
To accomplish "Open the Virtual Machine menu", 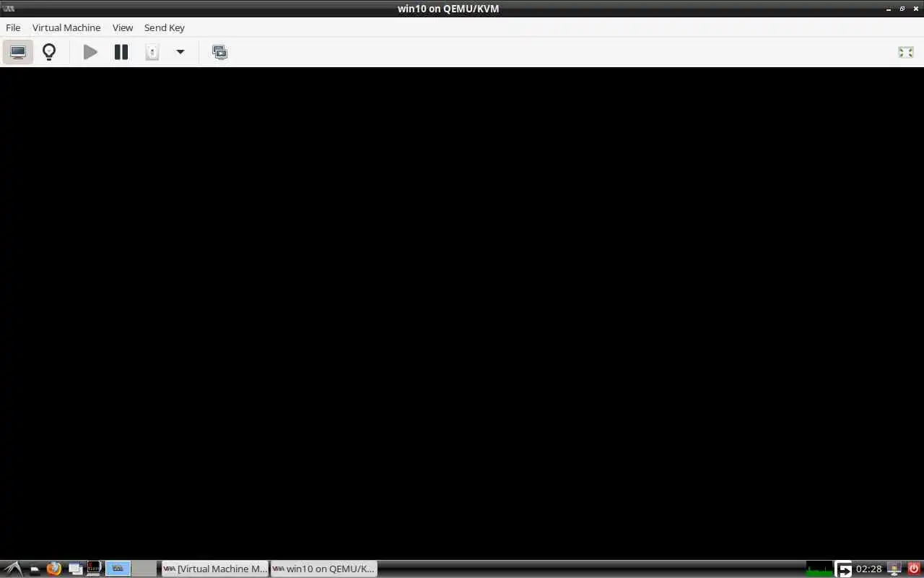I will click(66, 27).
